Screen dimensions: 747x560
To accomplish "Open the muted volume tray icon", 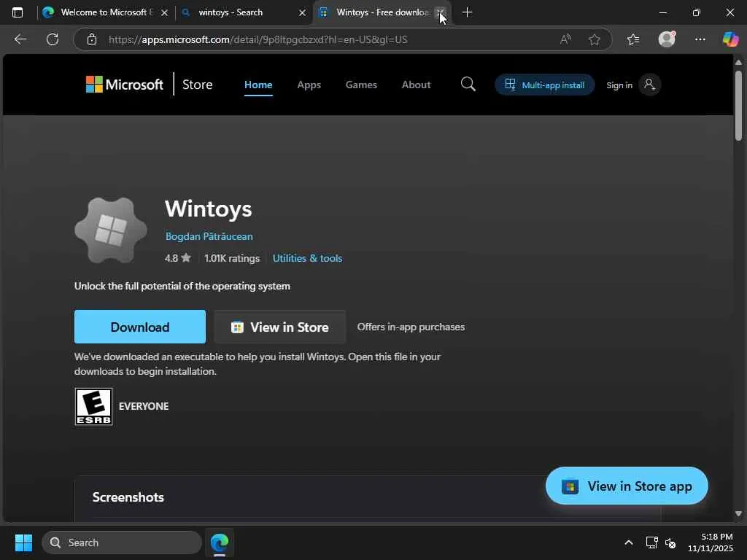I will click(670, 542).
